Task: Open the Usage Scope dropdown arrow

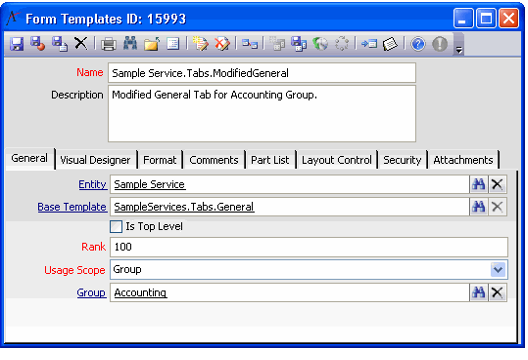Action: click(498, 269)
